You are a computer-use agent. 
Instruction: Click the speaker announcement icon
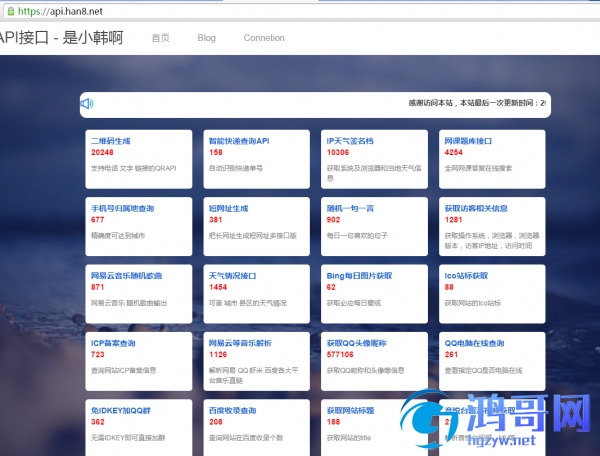point(87,104)
